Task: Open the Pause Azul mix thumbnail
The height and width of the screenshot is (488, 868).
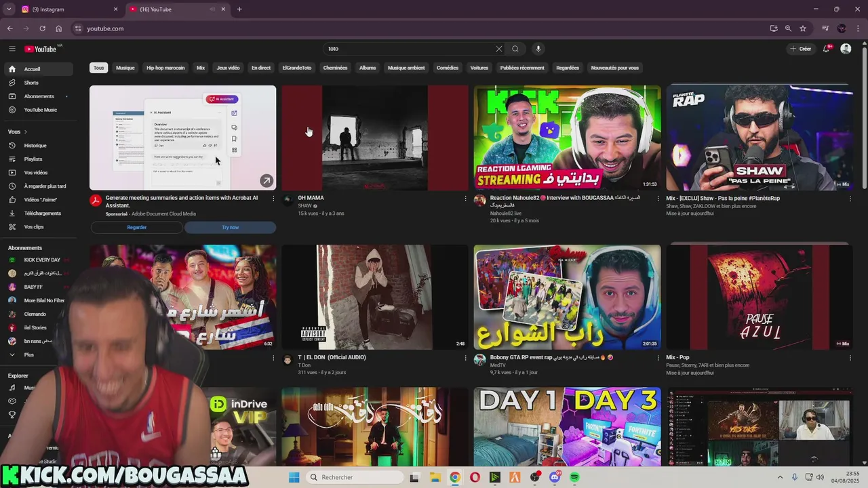Action: pos(759,297)
